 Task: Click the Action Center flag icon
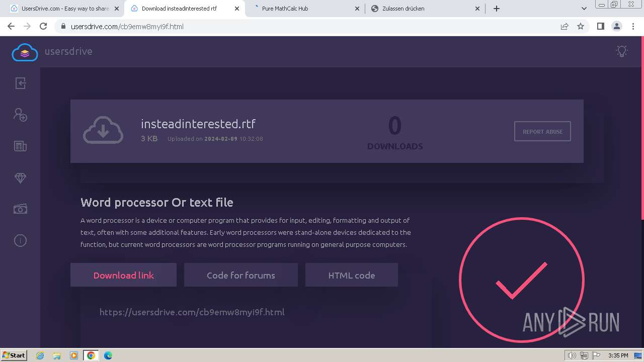(x=596, y=355)
